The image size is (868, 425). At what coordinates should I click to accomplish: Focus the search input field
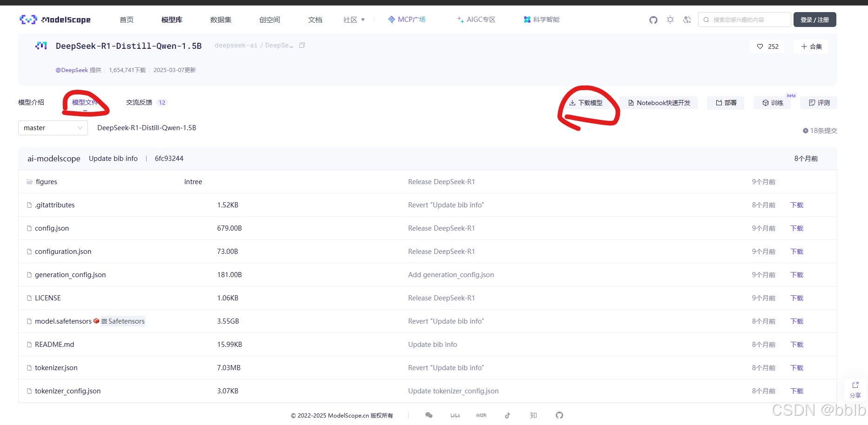744,20
